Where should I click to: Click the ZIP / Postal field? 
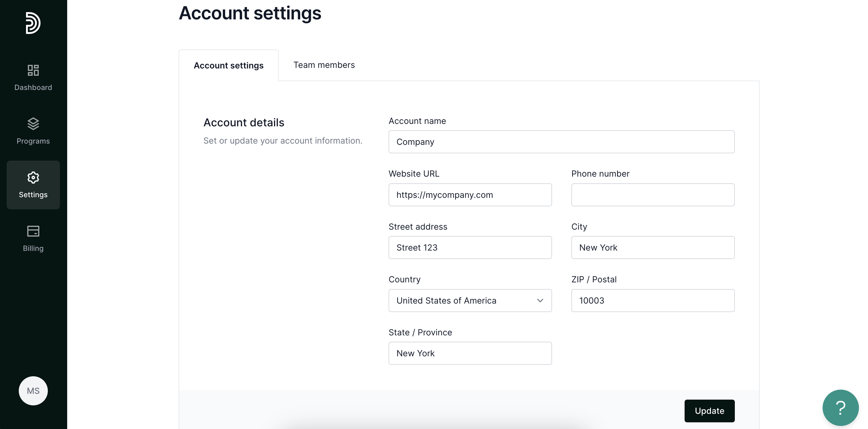point(653,301)
